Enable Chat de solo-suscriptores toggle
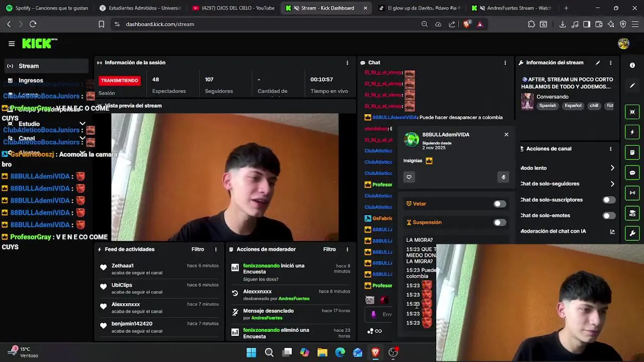 click(609, 200)
